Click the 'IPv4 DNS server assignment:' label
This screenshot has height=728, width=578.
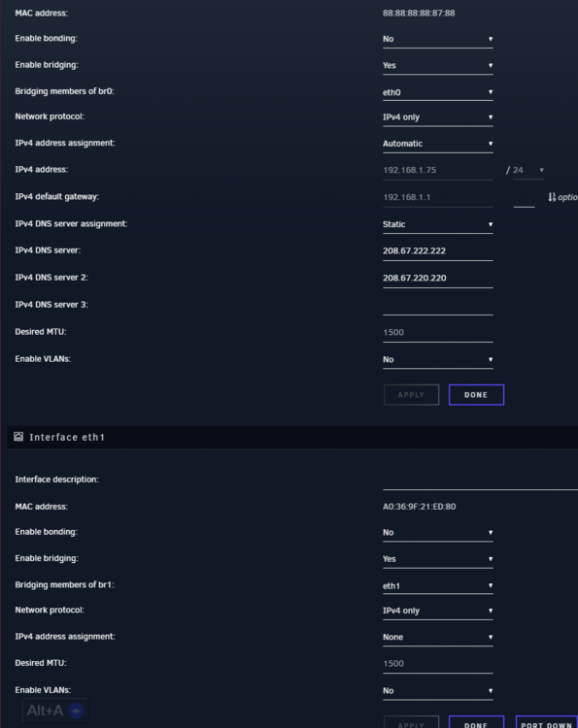71,224
